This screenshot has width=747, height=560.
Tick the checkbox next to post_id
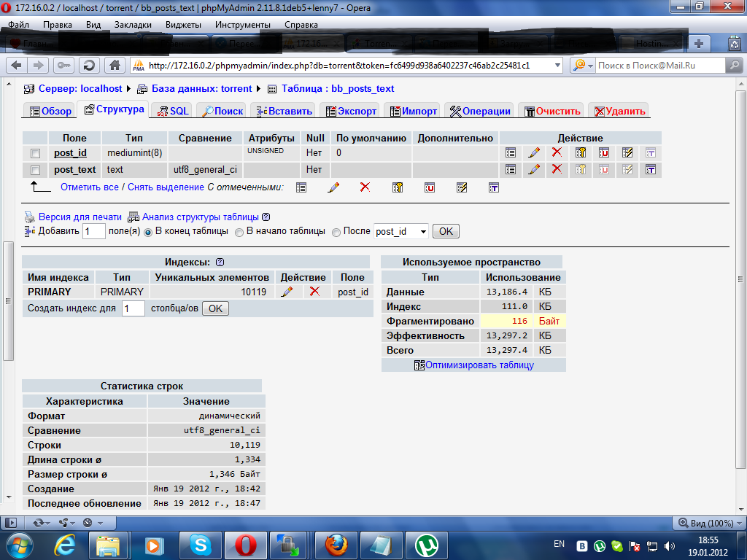pyautogui.click(x=35, y=153)
